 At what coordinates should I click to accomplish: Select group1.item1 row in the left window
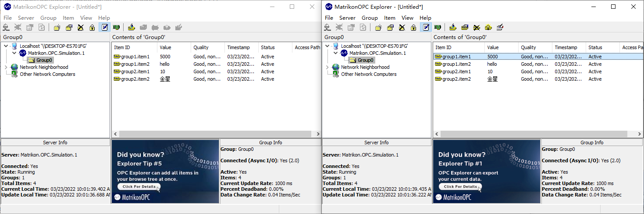(x=217, y=57)
